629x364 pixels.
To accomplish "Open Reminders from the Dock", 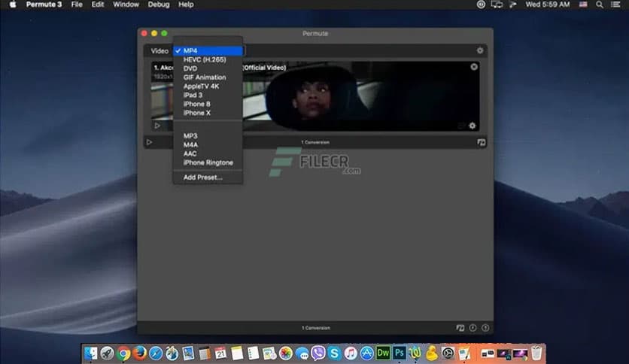I will 253,353.
